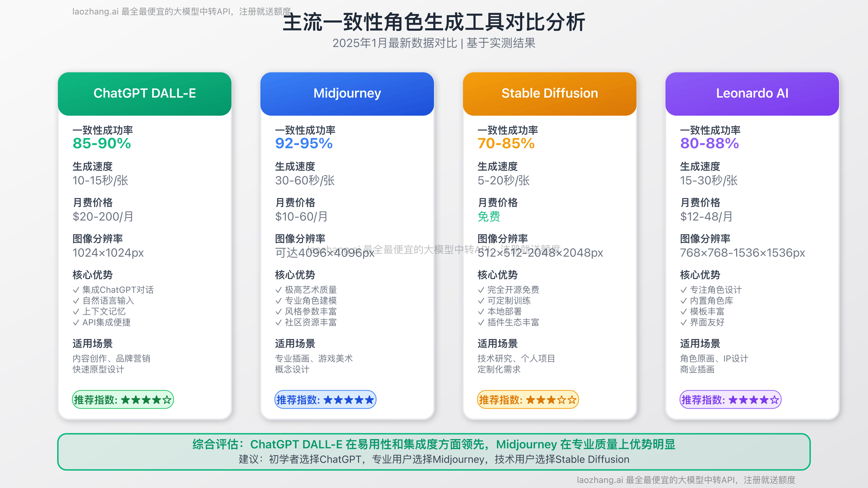Viewport: 868px width, 488px height.
Task: Click 技术研究、个人项目 use case text
Action: [x=516, y=358]
